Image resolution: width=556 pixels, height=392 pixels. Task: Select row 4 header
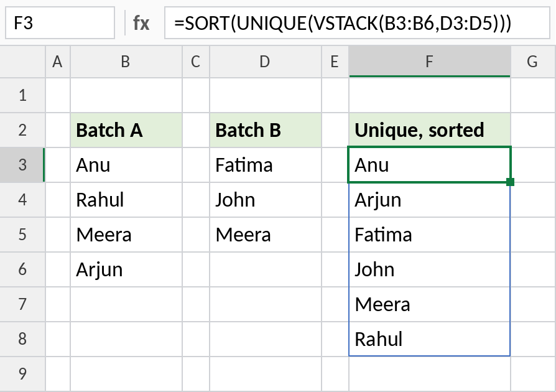22,199
